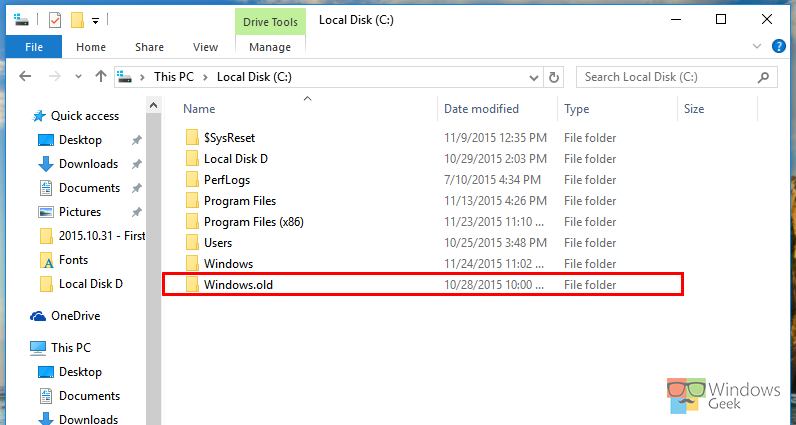Click the Up arrow navigation button

[100, 77]
